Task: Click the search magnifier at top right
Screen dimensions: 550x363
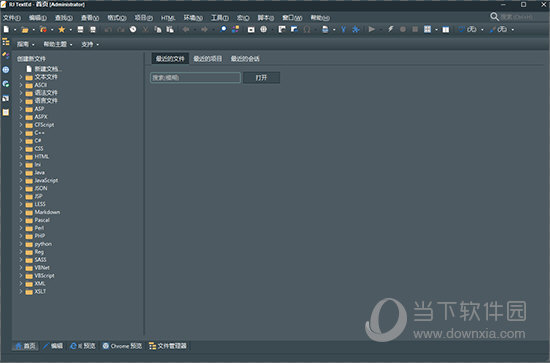Action: [494, 16]
